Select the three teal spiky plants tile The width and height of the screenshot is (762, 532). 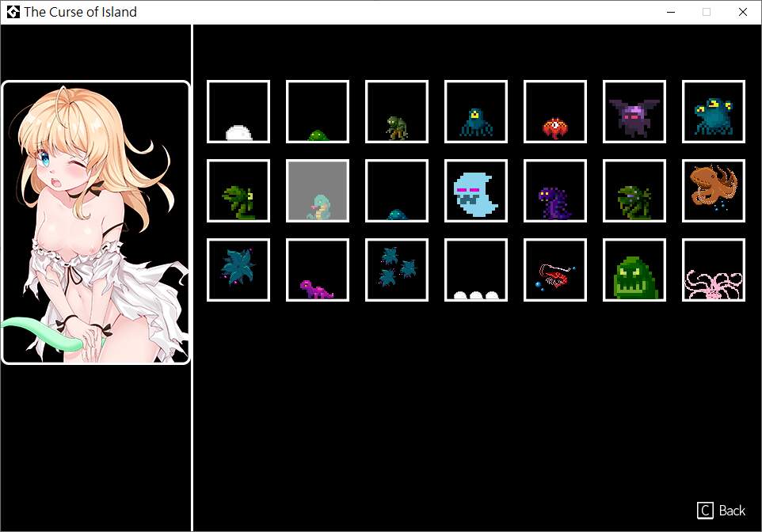[397, 270]
